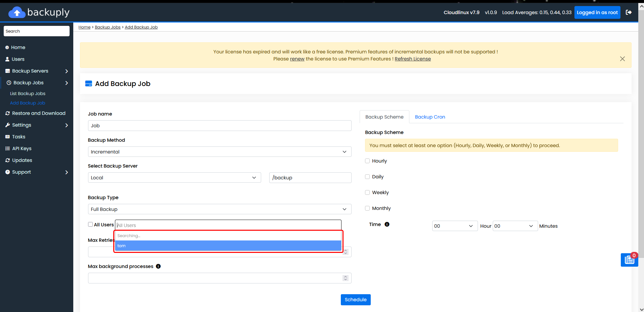Check the All Users checkbox

(90, 224)
